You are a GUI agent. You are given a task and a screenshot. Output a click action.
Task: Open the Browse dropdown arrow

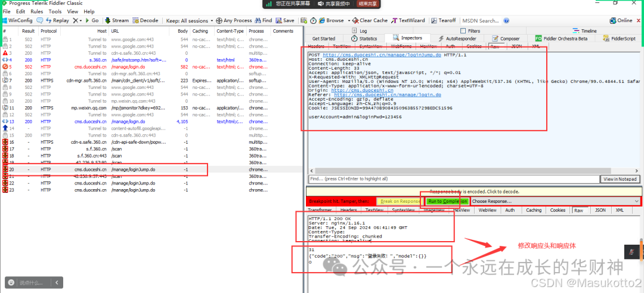pos(349,20)
